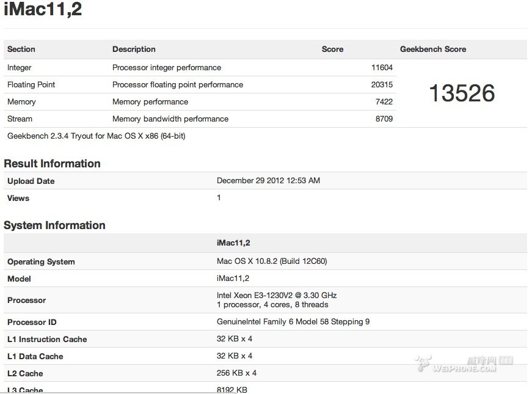Select the views count value 1
The image size is (532, 394).
pos(219,197)
